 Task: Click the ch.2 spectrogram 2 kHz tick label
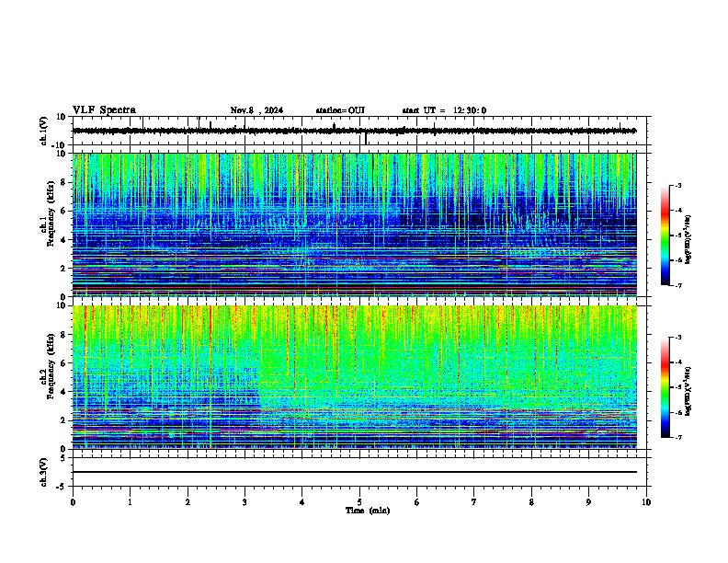point(64,420)
